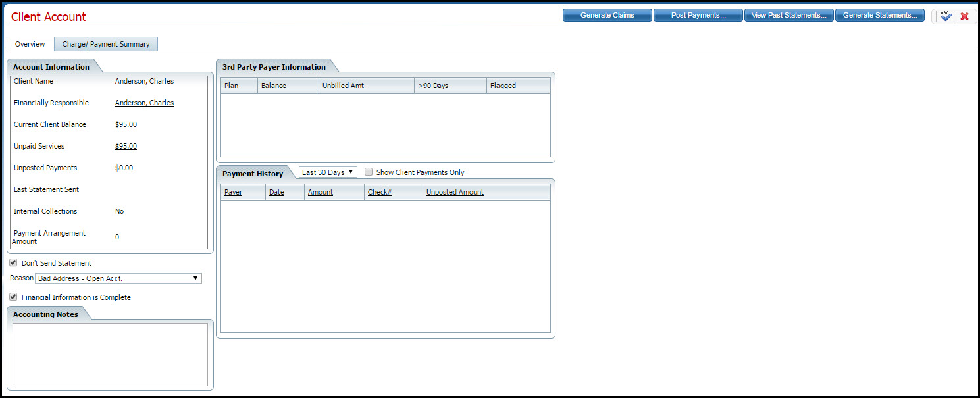Image resolution: width=980 pixels, height=398 pixels.
Task: Enable Show Client Payments Only
Action: click(x=369, y=172)
